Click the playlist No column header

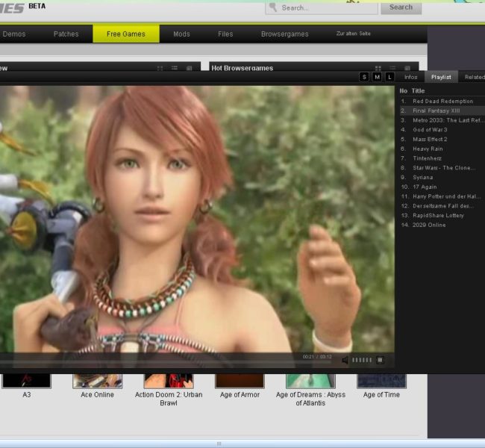404,90
